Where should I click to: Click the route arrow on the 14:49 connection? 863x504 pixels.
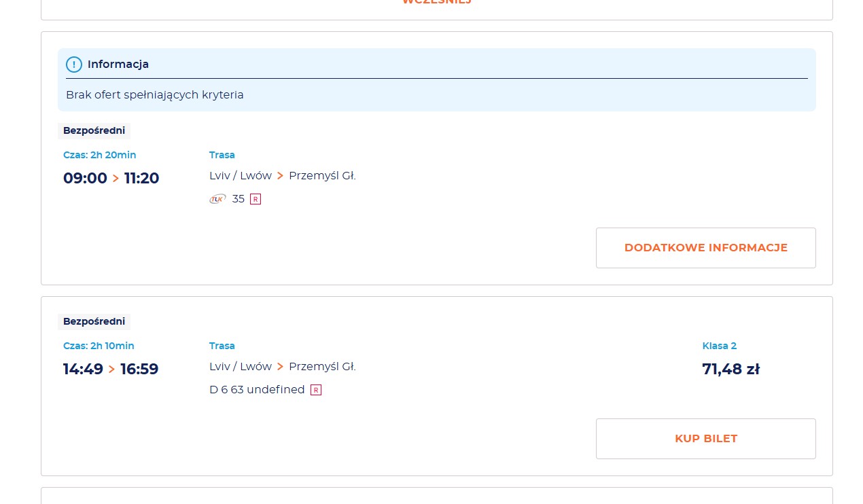(280, 367)
